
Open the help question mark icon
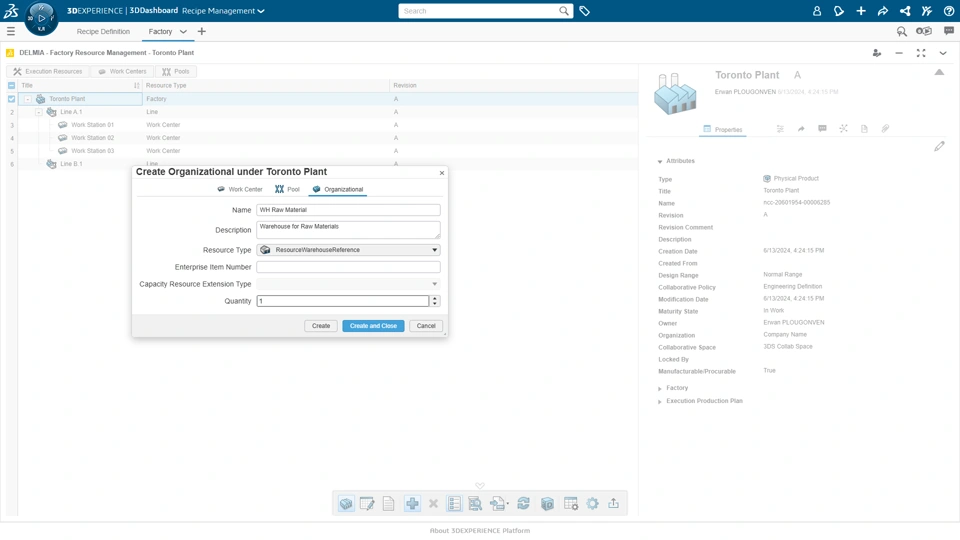(949, 11)
